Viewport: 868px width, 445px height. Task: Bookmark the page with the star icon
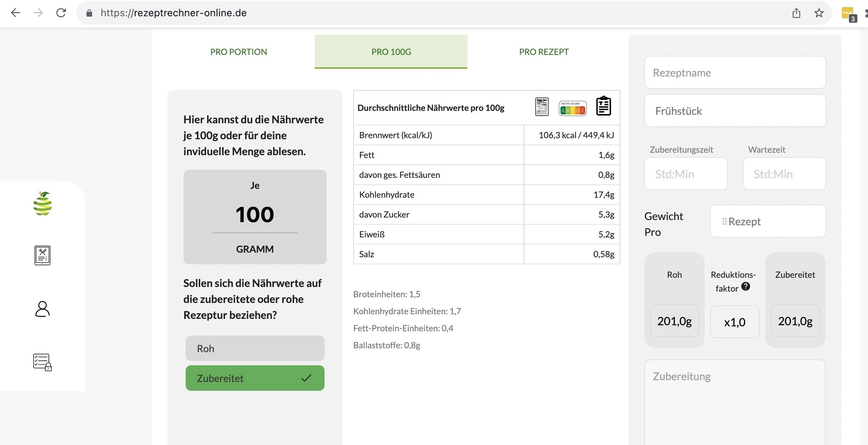[x=819, y=13]
